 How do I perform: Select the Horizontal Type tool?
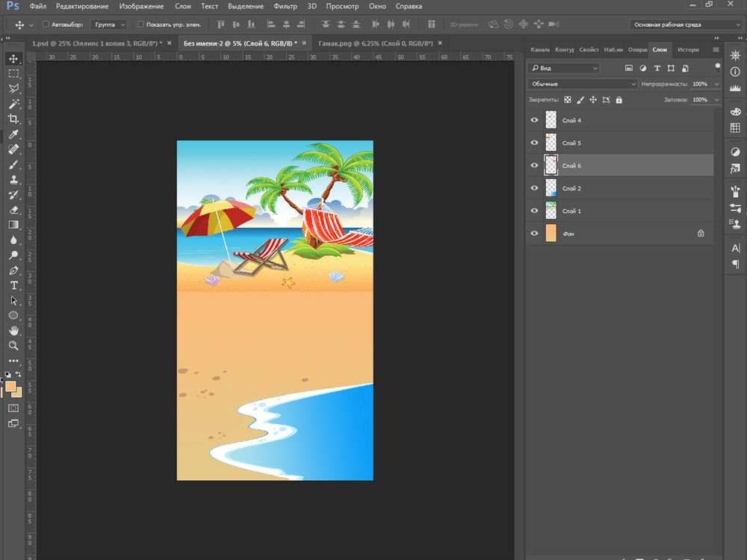[x=13, y=285]
